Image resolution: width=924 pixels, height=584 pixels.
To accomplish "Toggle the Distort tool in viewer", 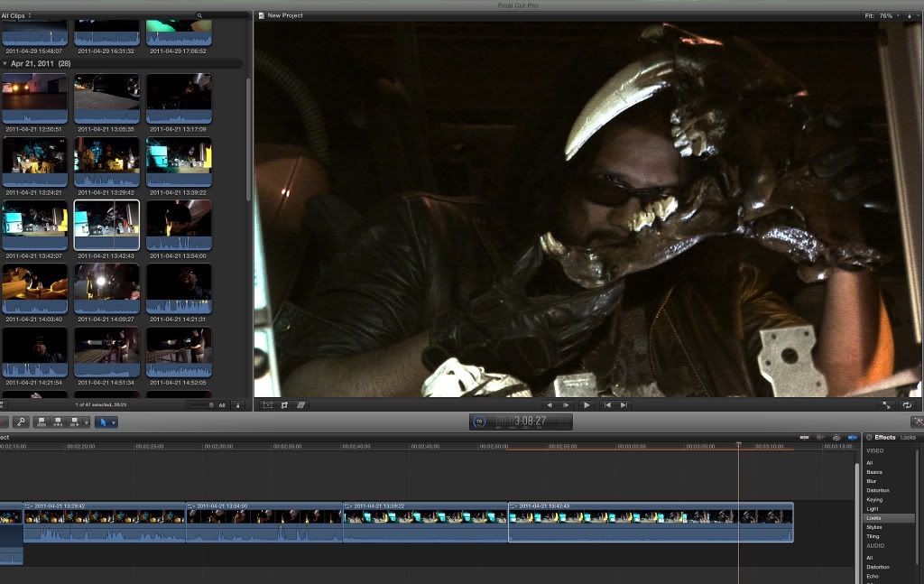I will click(x=301, y=405).
